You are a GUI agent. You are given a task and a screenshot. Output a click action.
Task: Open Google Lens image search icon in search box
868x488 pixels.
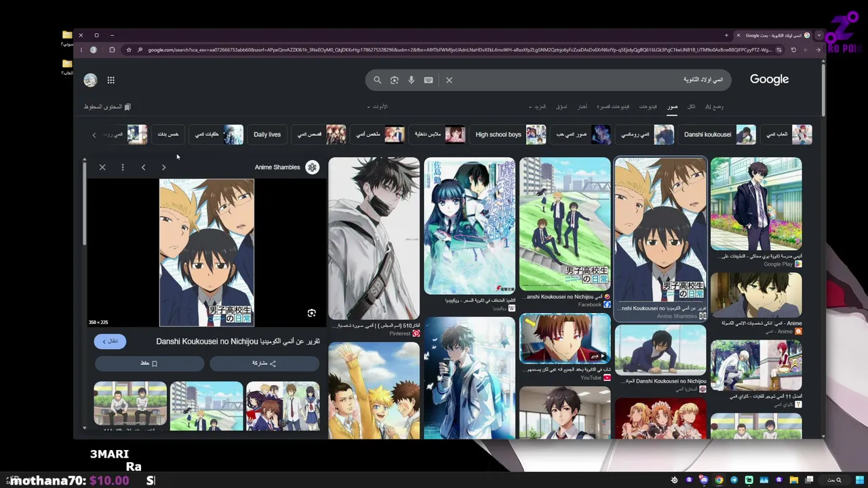pyautogui.click(x=395, y=80)
